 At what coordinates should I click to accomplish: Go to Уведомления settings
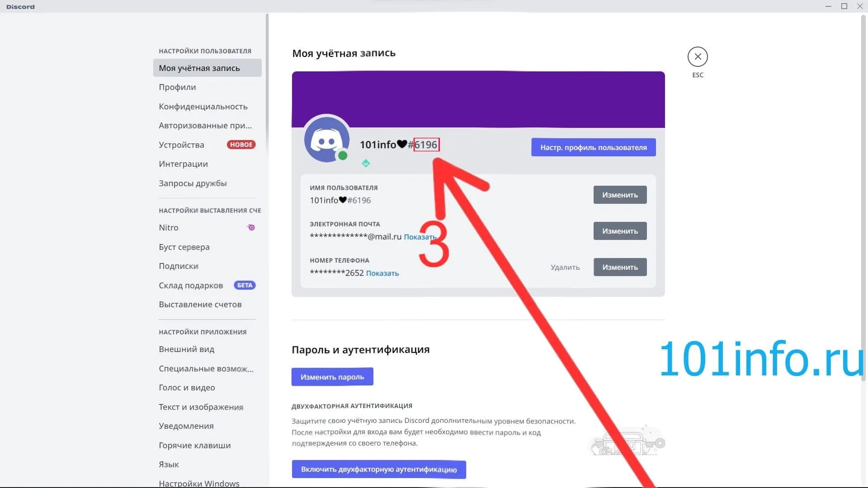[x=207, y=426]
